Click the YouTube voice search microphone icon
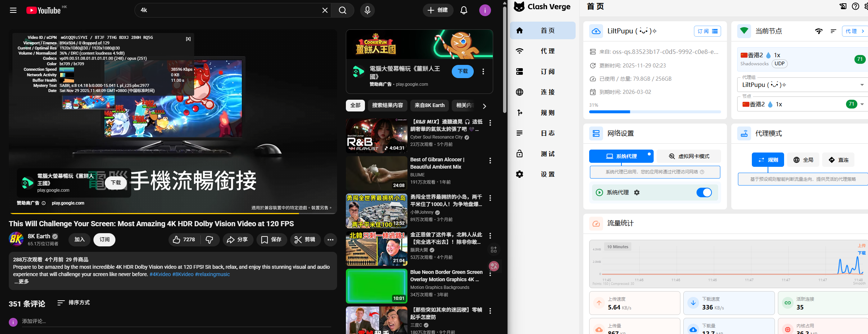This screenshot has height=334, width=868. point(367,10)
